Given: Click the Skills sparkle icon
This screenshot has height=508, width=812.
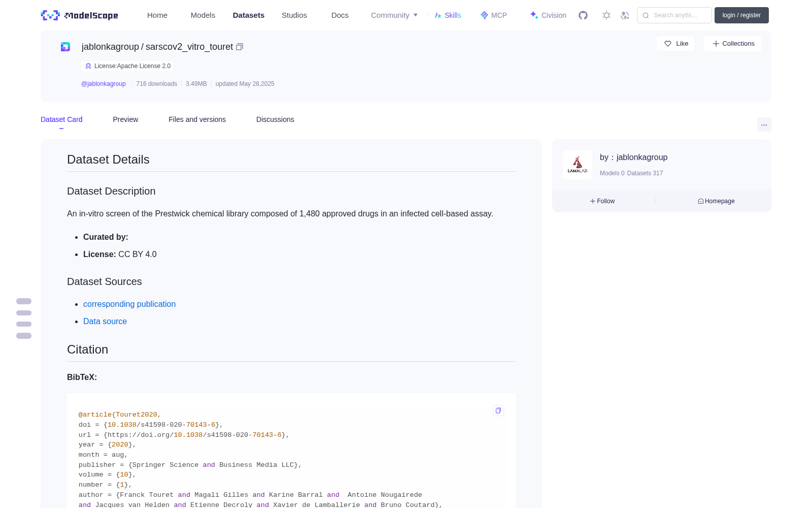Looking at the screenshot, I should pos(438,15).
